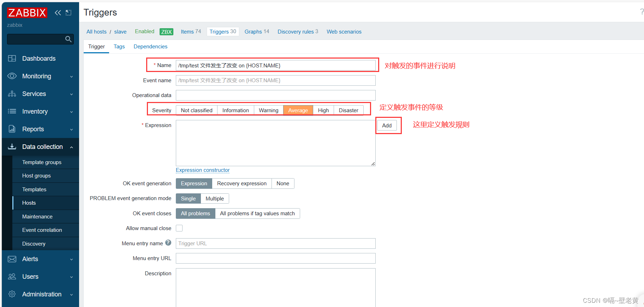Image resolution: width=644 pixels, height=307 pixels.
Task: Expand the Users menu chevron
Action: point(72,277)
